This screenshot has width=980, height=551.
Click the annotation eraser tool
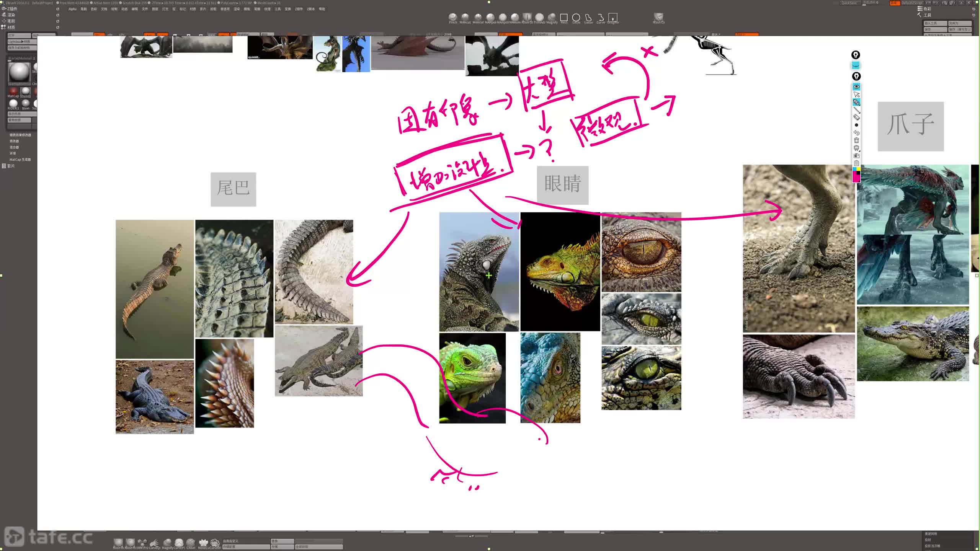tap(856, 117)
